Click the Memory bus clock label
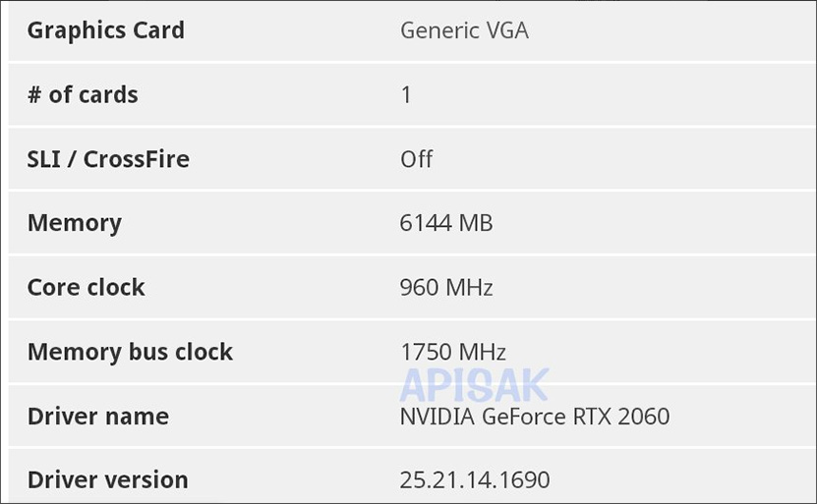This screenshot has height=504, width=817. coord(130,352)
